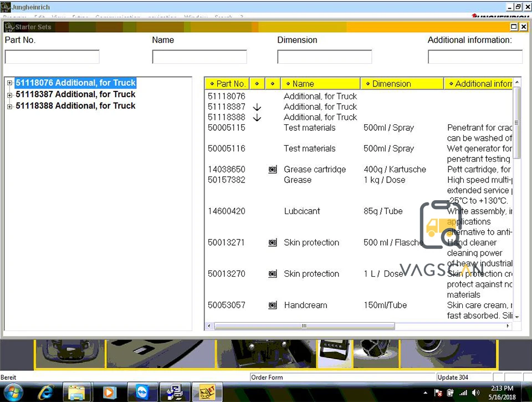Viewport: 532px width, 402px height.
Task: Select part number 50005116 in the table
Action: 226,149
